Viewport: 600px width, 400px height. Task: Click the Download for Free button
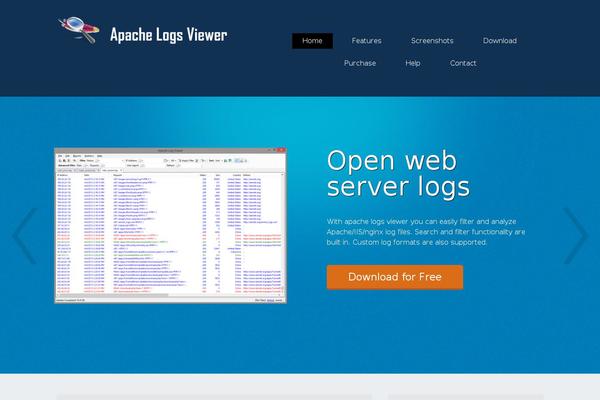tap(395, 277)
